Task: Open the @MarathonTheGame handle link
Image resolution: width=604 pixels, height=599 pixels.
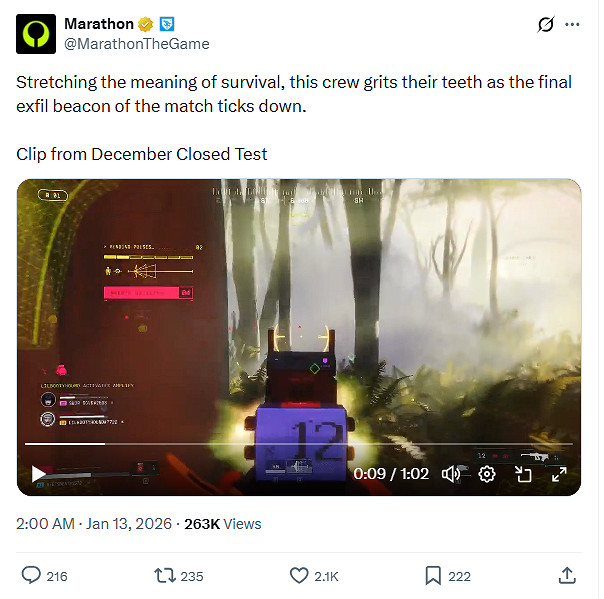Action: tap(137, 44)
